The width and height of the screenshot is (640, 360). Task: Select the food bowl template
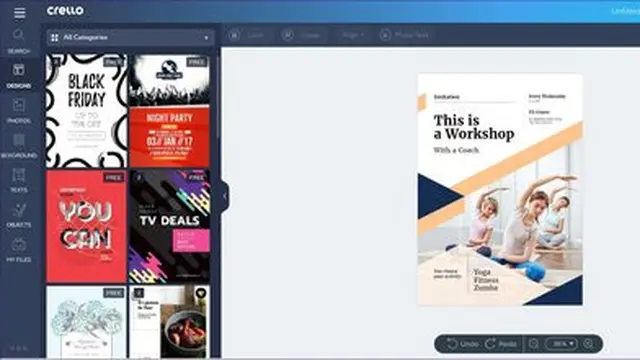(169, 322)
